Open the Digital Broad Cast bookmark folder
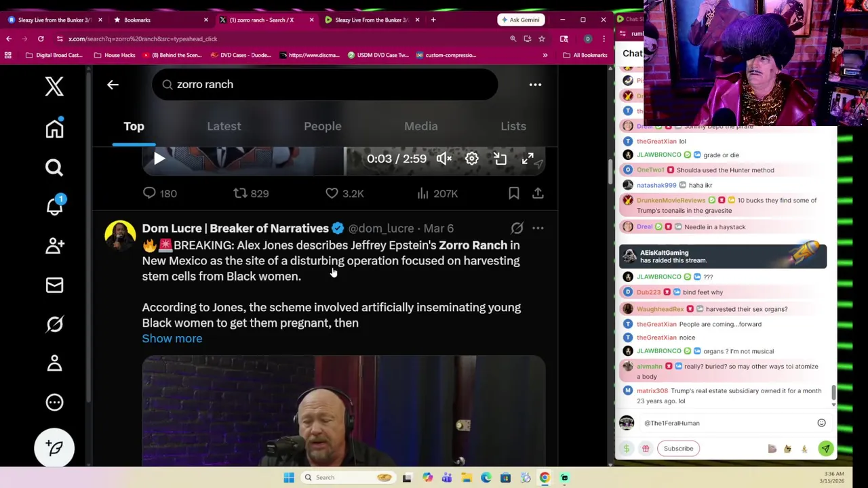 (x=54, y=55)
